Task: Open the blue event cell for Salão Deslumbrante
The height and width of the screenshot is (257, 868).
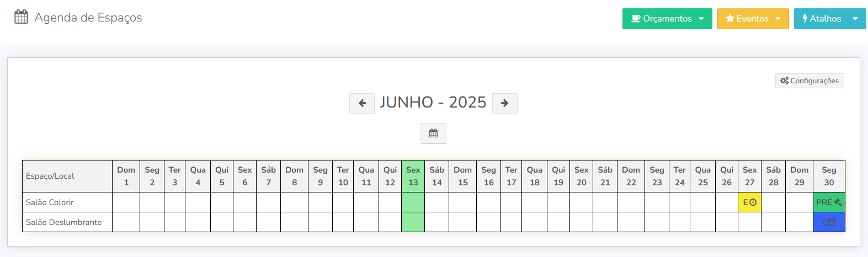Action: click(x=829, y=222)
